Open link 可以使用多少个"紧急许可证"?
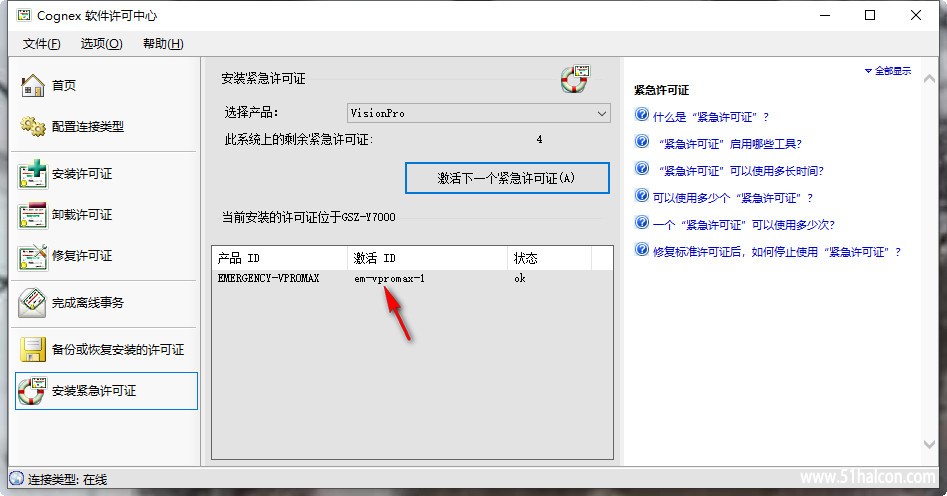Viewport: 947px width, 496px height. pos(732,198)
